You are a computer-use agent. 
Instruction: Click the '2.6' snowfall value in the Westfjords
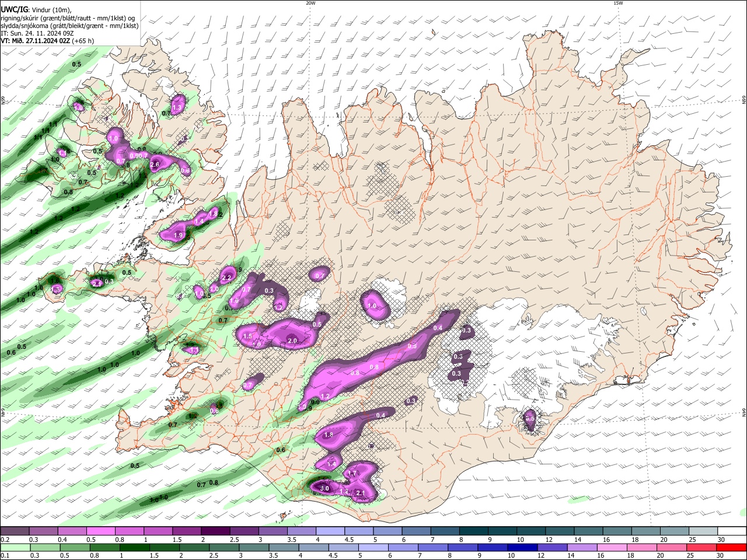pos(155,165)
